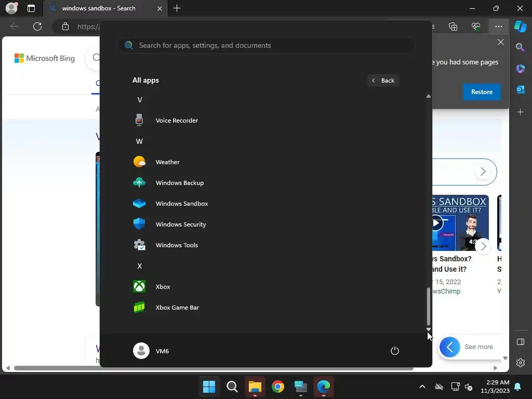The width and height of the screenshot is (532, 399).
Task: Launch Google Chrome from taskbar
Action: click(x=278, y=387)
